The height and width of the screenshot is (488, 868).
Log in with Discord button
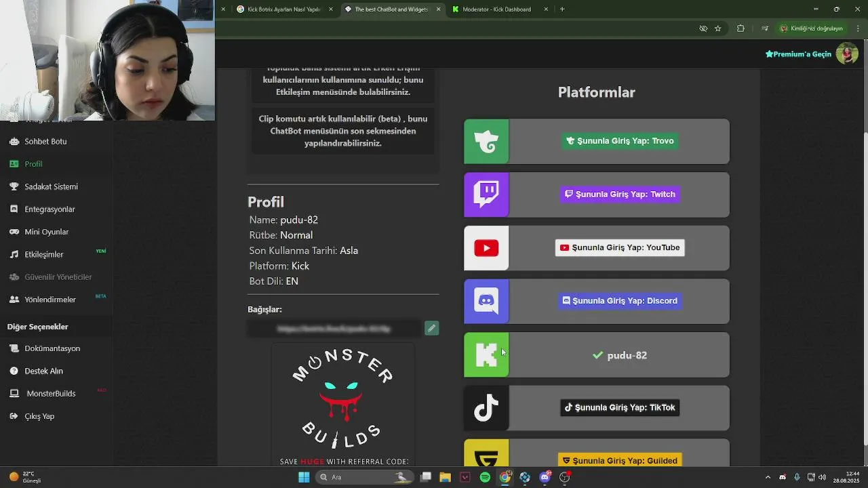620,301
